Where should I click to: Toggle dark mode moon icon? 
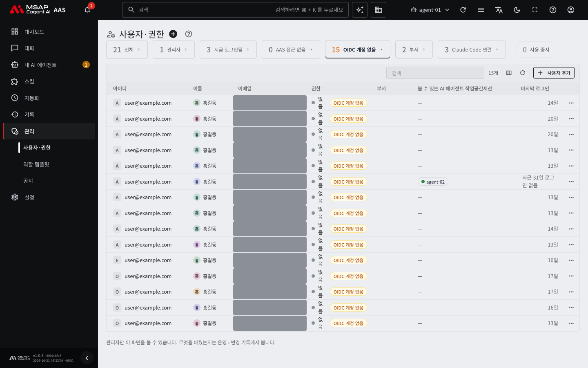[x=517, y=10]
